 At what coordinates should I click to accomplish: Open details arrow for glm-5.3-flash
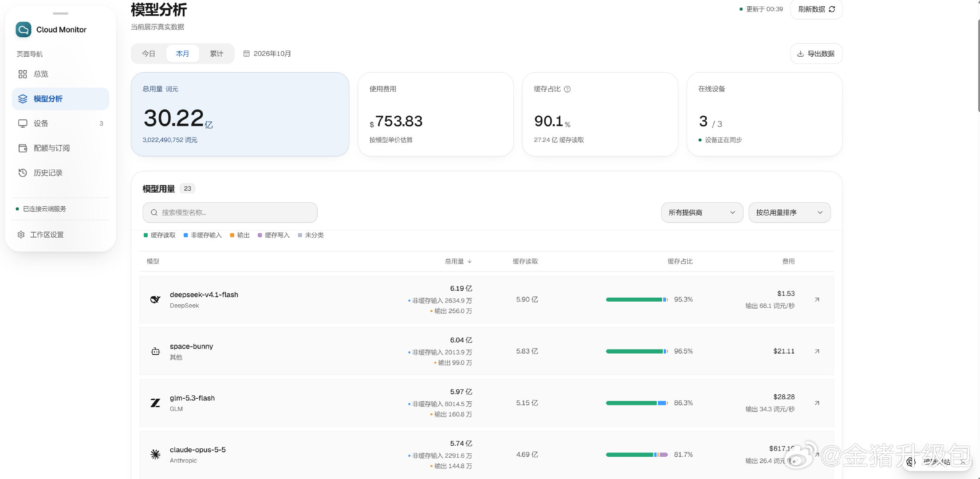tap(817, 403)
